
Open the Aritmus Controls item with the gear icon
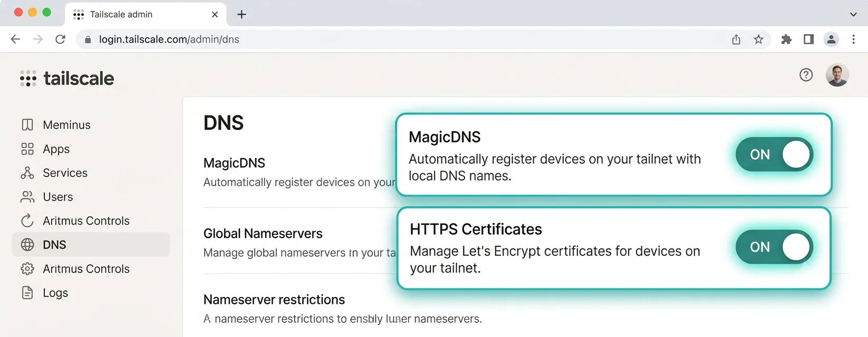91,269
